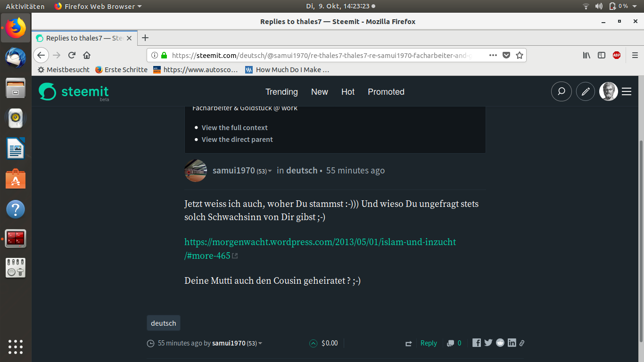Resteem the reply with the share icon

[x=408, y=344]
